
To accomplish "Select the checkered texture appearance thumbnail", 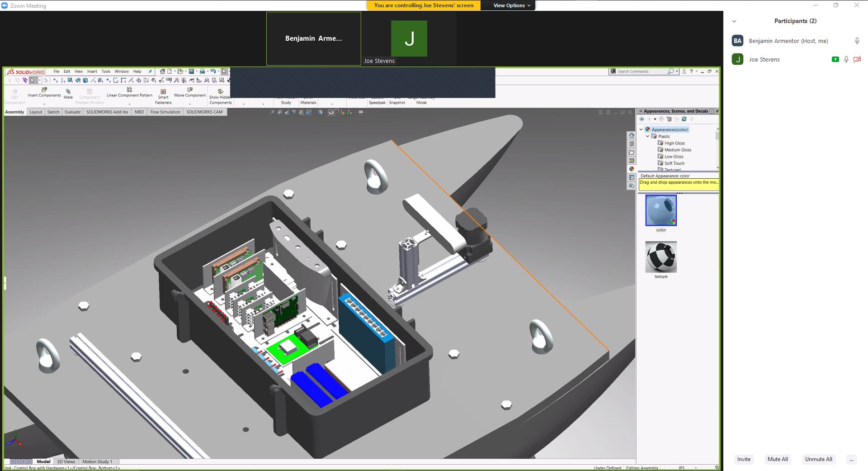I will click(x=661, y=257).
